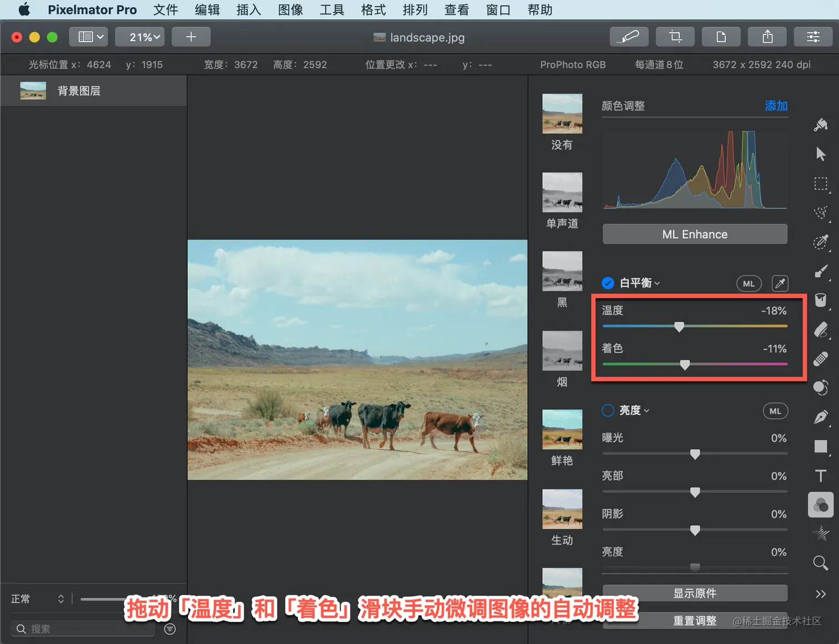Select the Rectangle Shape tool
The image size is (839, 644).
(821, 447)
